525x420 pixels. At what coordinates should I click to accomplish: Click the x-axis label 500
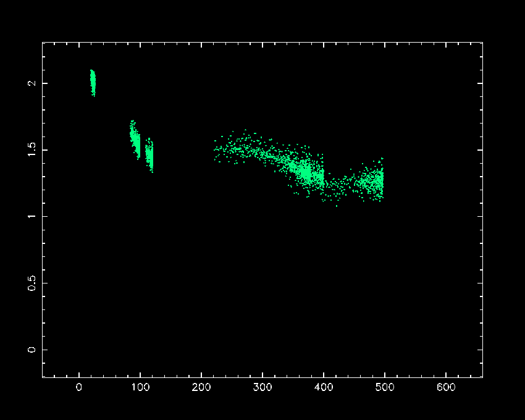(385, 387)
